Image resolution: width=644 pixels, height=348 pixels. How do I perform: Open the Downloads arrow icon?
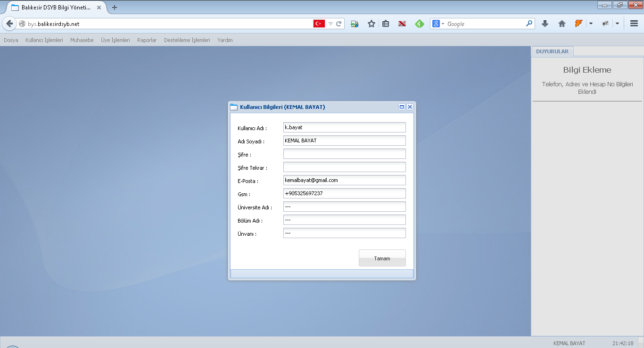(545, 24)
